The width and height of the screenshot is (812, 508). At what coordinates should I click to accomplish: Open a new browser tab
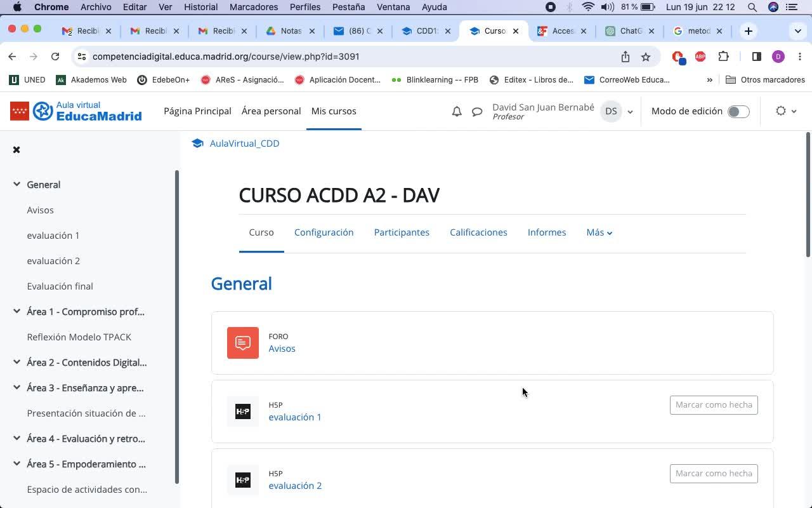point(749,31)
